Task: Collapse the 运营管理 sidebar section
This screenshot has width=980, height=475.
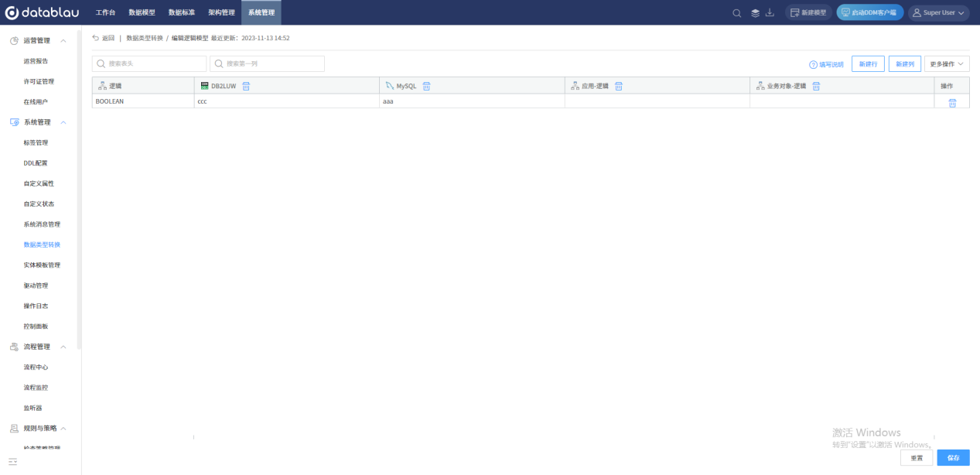Action: (x=63, y=40)
